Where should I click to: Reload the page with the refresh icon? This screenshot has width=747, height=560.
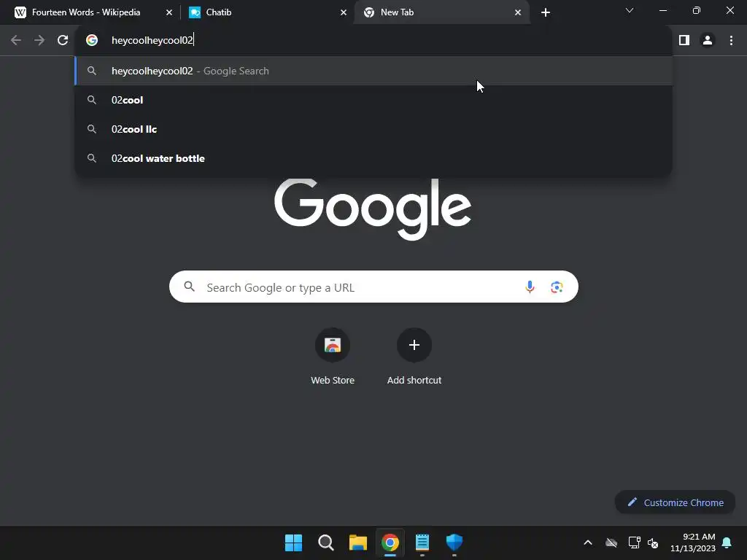[63, 40]
